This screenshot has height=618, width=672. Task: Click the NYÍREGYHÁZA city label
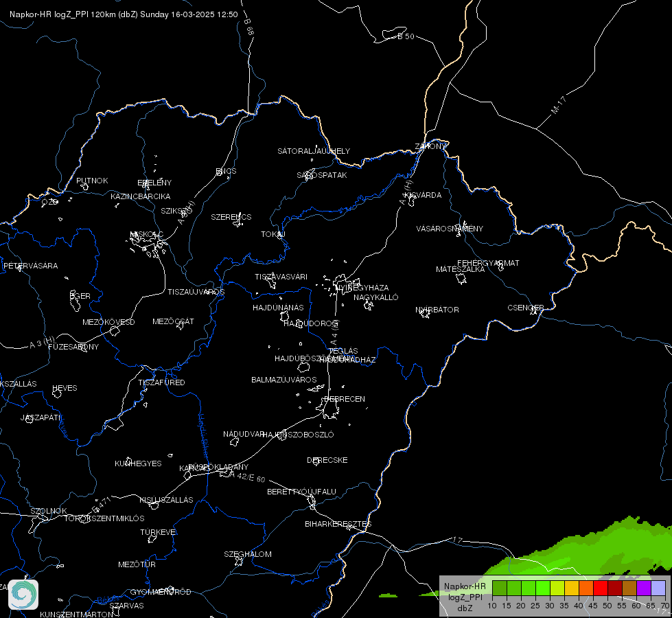[362, 287]
